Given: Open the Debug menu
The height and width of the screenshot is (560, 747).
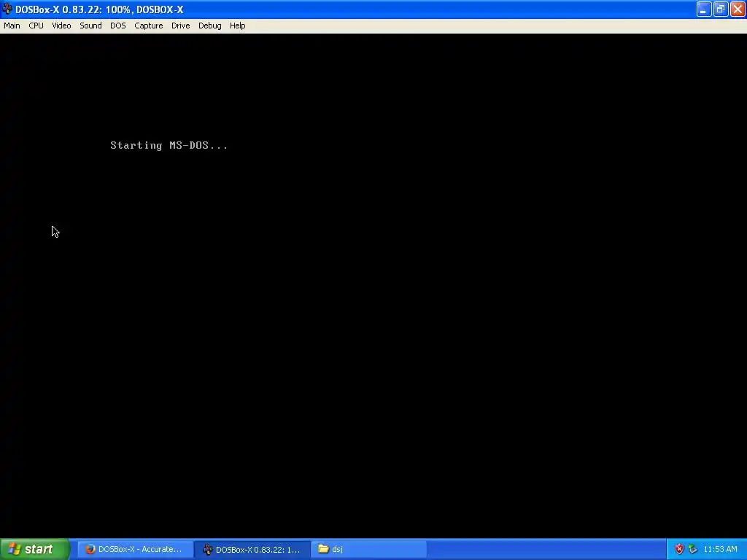Looking at the screenshot, I should coord(209,26).
